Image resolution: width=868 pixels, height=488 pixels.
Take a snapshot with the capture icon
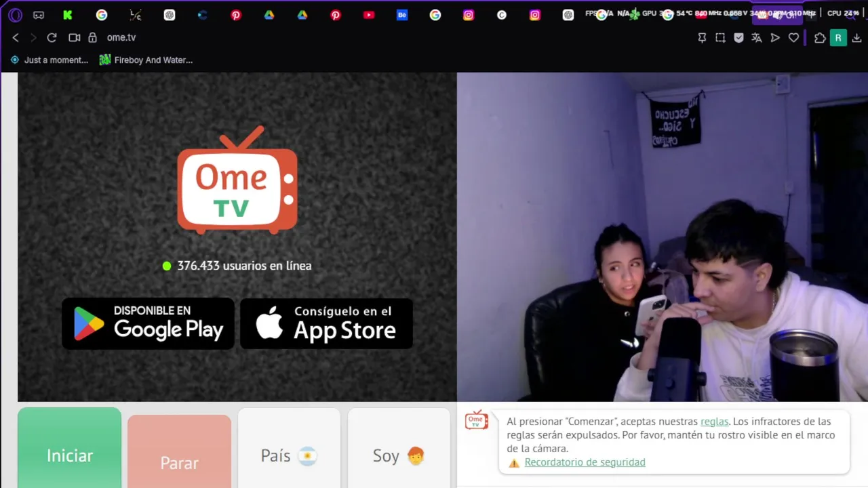tap(720, 38)
